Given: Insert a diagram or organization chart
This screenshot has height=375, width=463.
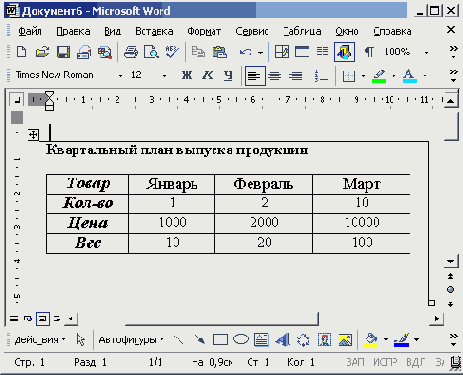Looking at the screenshot, I should pyautogui.click(x=303, y=340).
